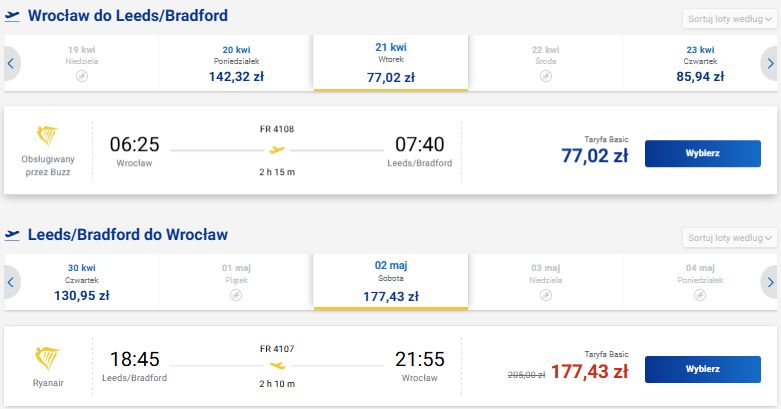Image resolution: width=781 pixels, height=409 pixels.
Task: Click the 22 kwi Środa unavailable date
Action: (x=545, y=63)
